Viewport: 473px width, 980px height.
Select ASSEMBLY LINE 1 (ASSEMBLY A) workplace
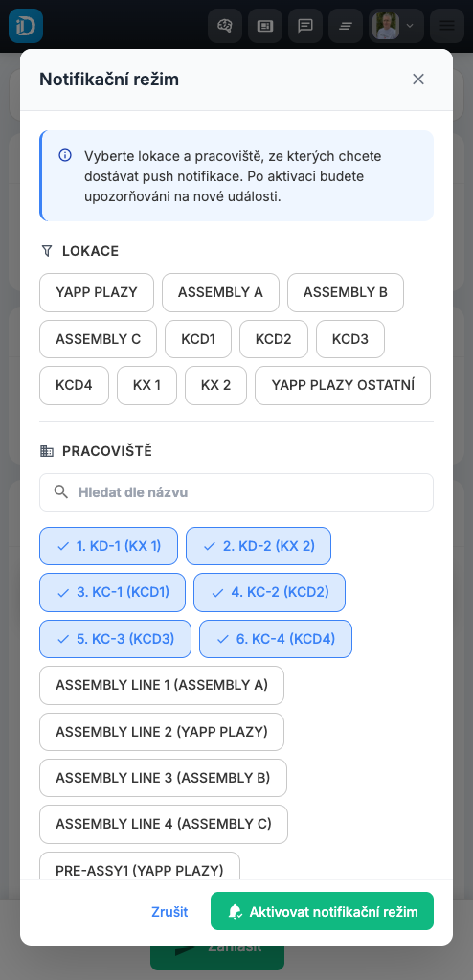point(162,685)
